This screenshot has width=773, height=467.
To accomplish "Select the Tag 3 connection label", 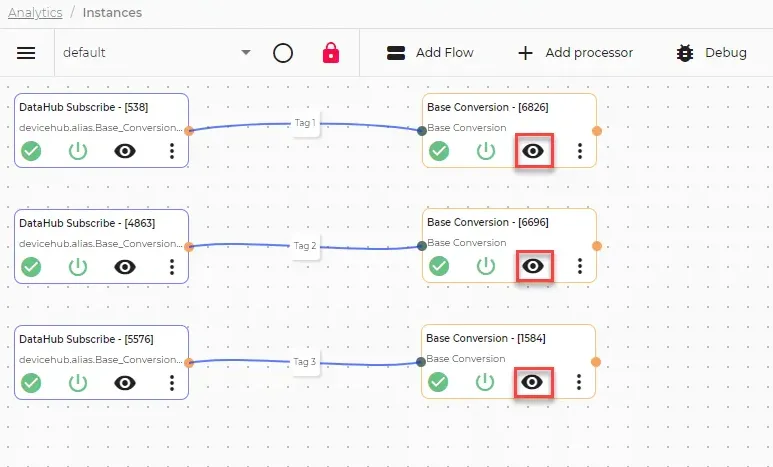I will coord(305,361).
